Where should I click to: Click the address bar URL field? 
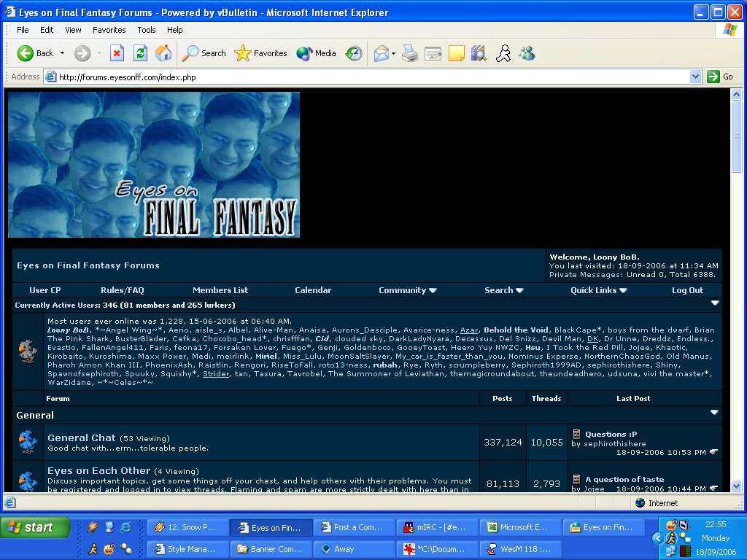(x=367, y=77)
